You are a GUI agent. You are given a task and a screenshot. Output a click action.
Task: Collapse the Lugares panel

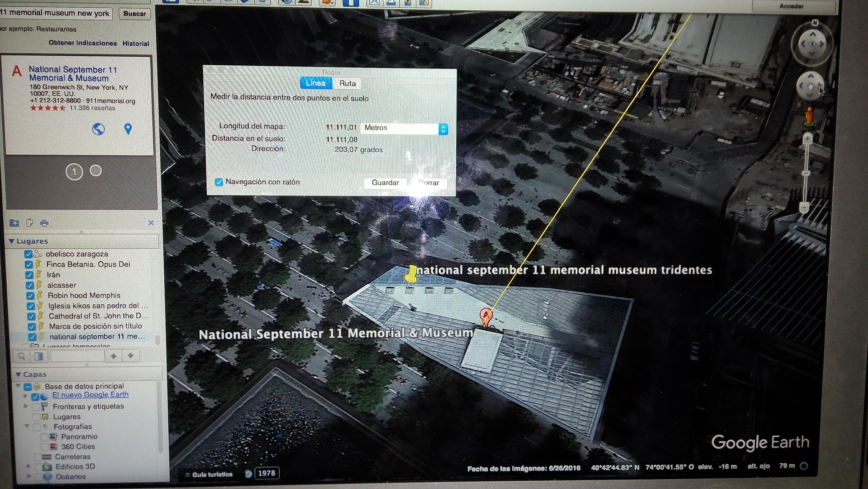pyautogui.click(x=12, y=241)
